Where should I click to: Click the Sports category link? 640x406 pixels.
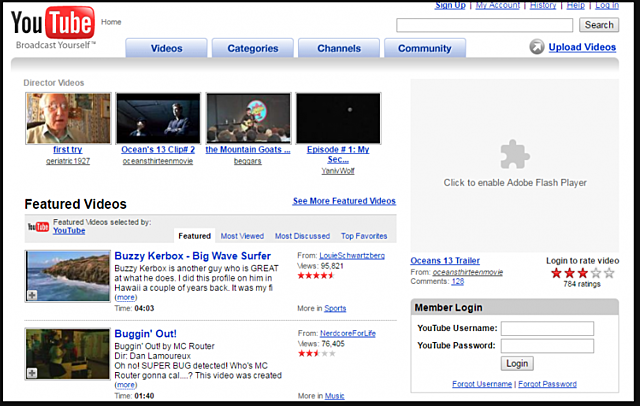335,308
